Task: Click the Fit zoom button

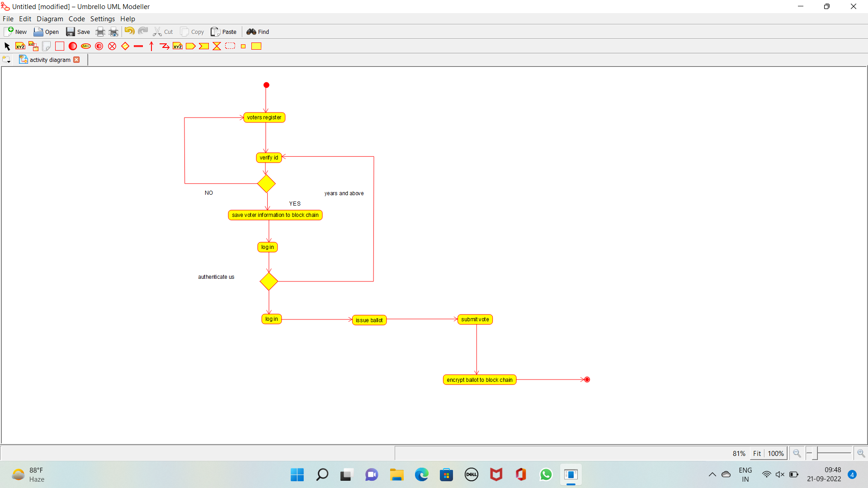Action: (757, 453)
